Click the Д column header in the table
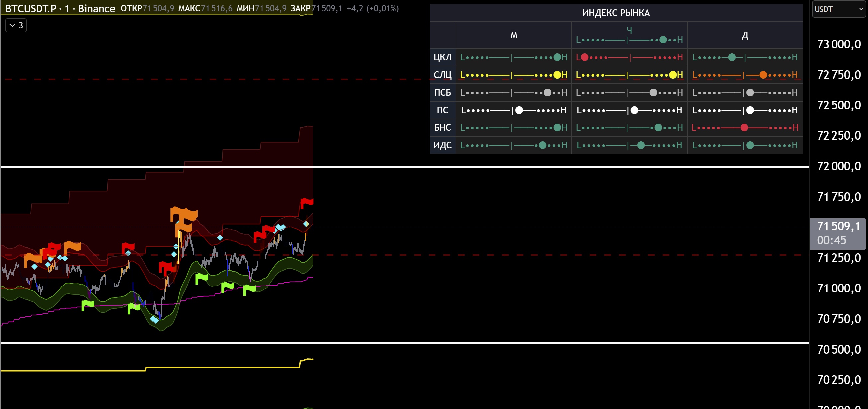The height and width of the screenshot is (409, 868). click(x=745, y=35)
